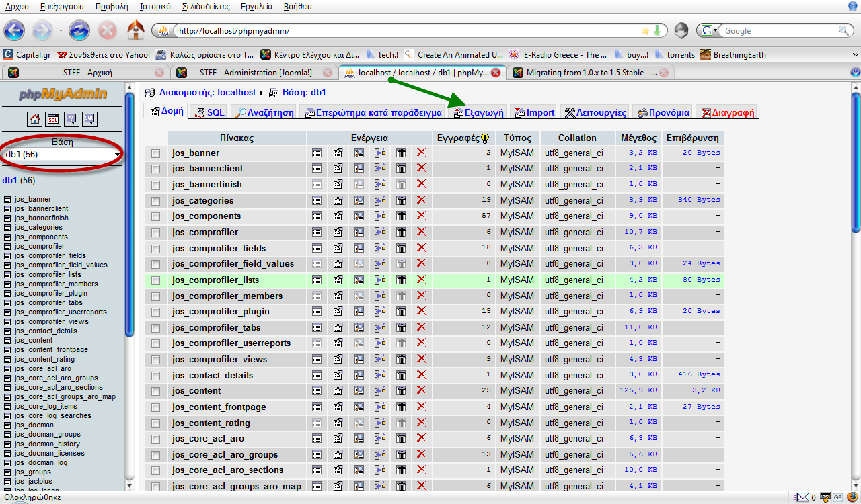Switch to the Εξαγωγή tab

pyautogui.click(x=480, y=112)
